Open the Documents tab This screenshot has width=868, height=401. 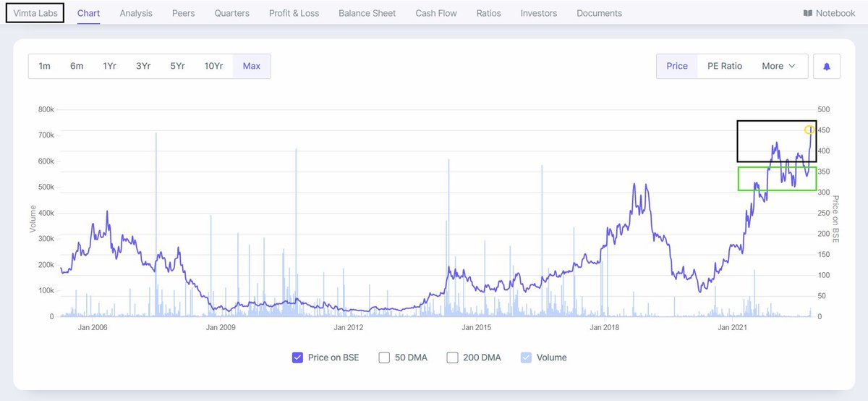(x=599, y=13)
